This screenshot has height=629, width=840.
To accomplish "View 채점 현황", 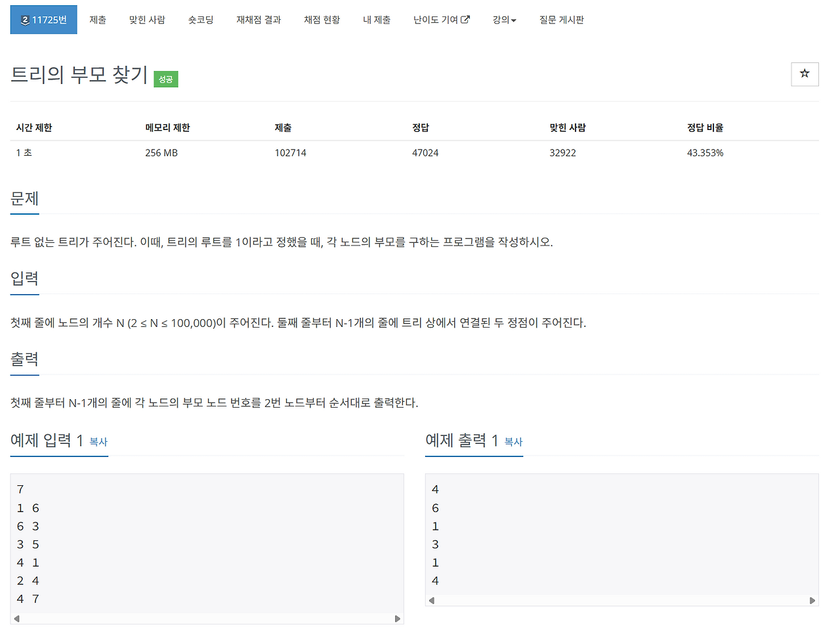I will (322, 19).
